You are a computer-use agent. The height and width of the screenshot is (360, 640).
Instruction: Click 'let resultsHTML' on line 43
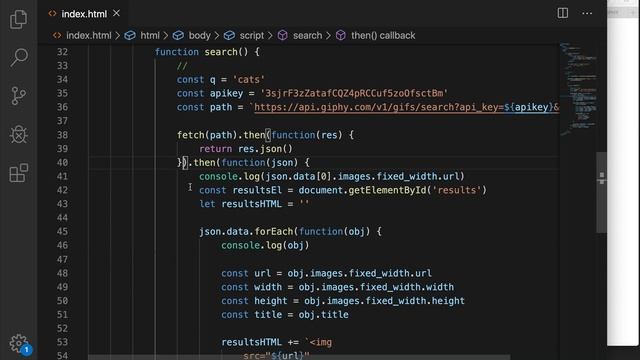pyautogui.click(x=240, y=204)
